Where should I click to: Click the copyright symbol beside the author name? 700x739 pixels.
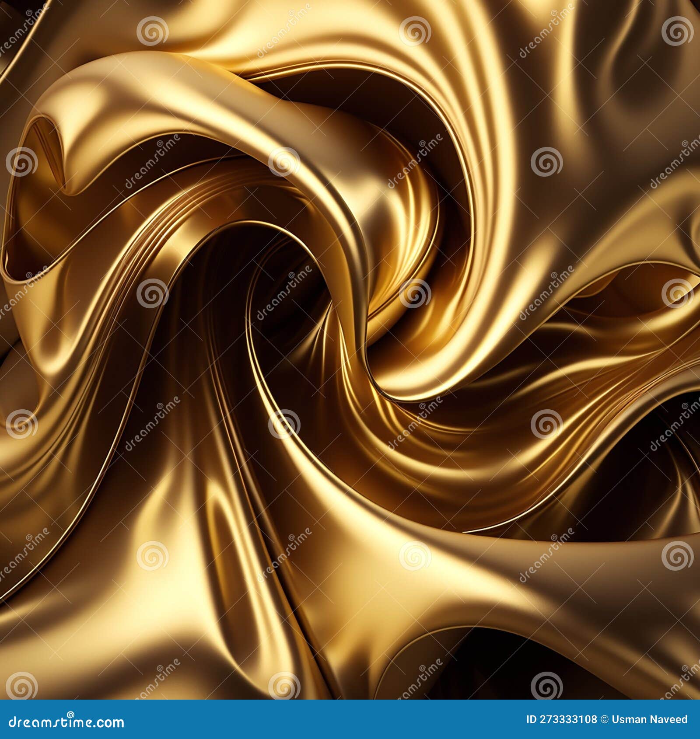pos(605,719)
